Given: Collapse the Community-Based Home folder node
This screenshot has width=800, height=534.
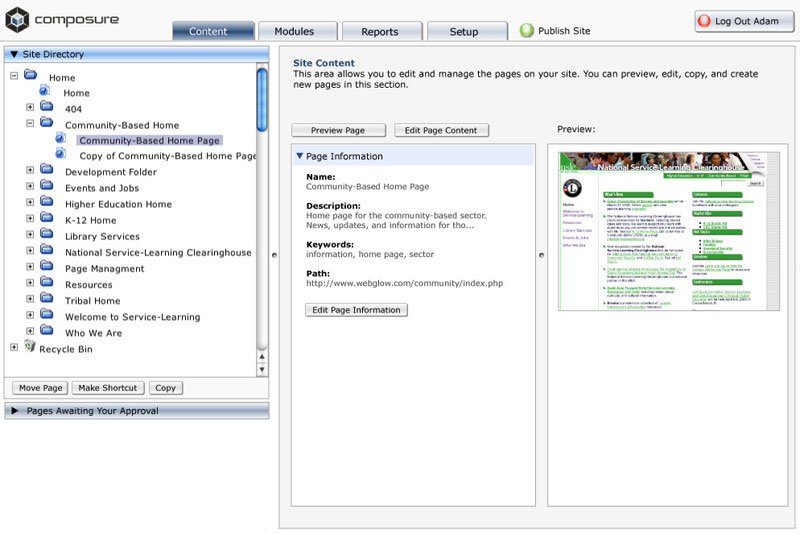Looking at the screenshot, I should pyautogui.click(x=30, y=124).
